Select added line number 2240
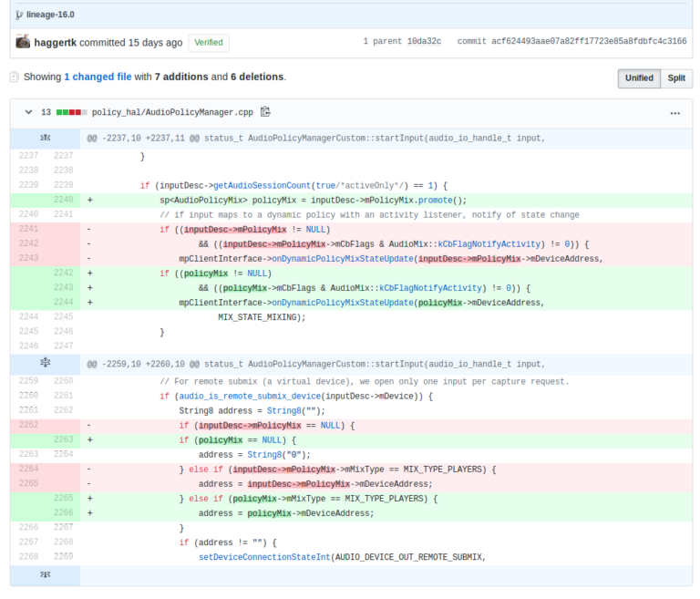Image resolution: width=700 pixels, height=599 pixels. (x=63, y=200)
